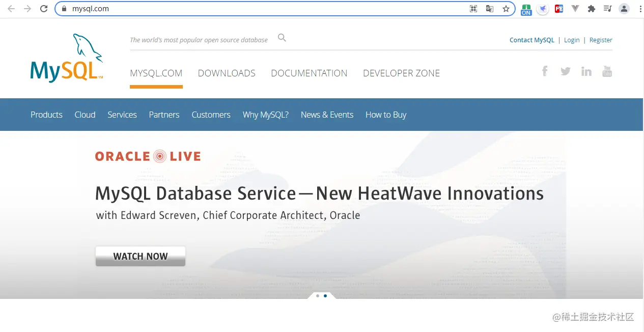Open the extensions puzzle piece menu
644x332 pixels.
[592, 9]
